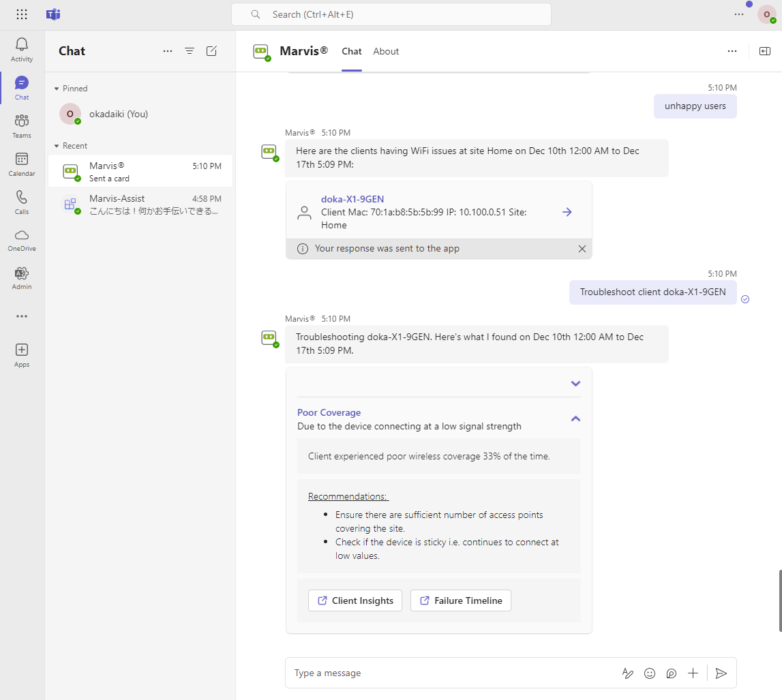Collapse the Recent chats group
782x700 pixels.
click(x=57, y=146)
